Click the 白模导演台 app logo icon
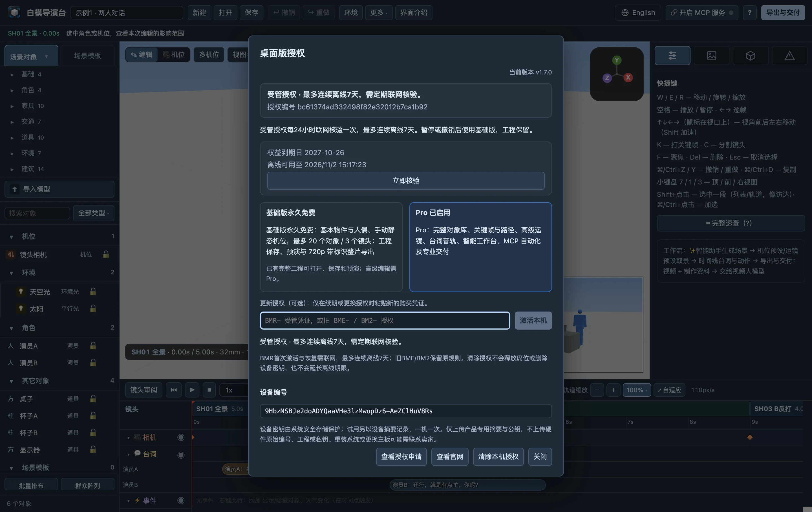Screen dimensions: 812x512 14,12
